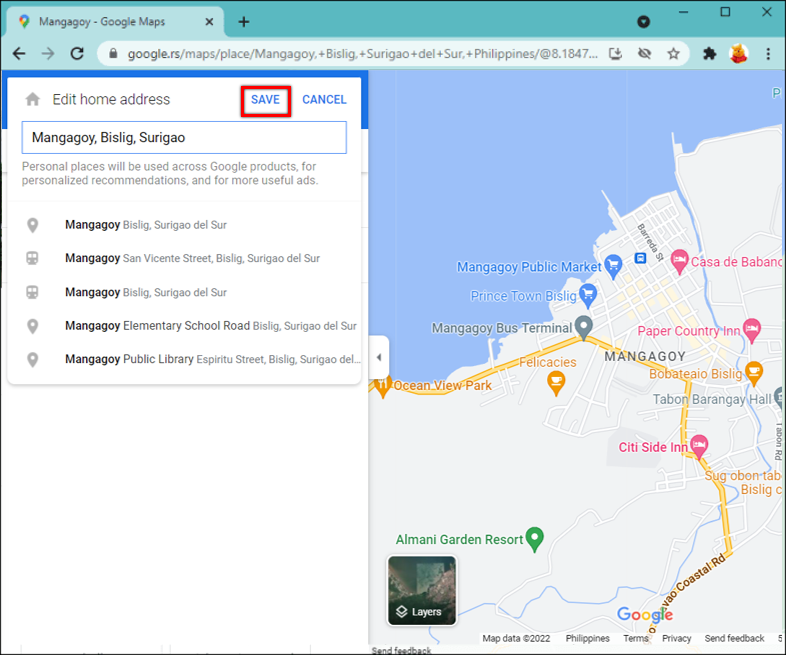The image size is (786, 655).
Task: Choose suggestion Mangagoy Elementary School Road
Action: 184,326
